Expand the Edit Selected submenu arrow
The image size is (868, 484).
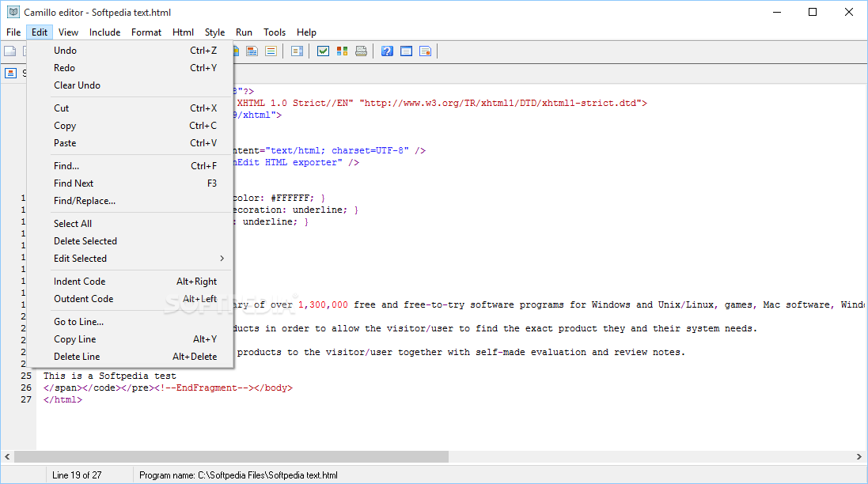222,259
